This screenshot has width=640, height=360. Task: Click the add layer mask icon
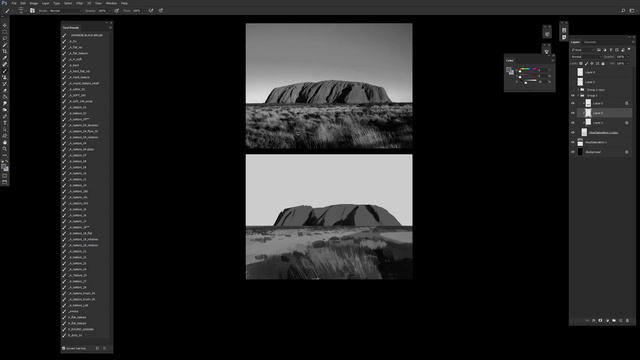pyautogui.click(x=600, y=321)
